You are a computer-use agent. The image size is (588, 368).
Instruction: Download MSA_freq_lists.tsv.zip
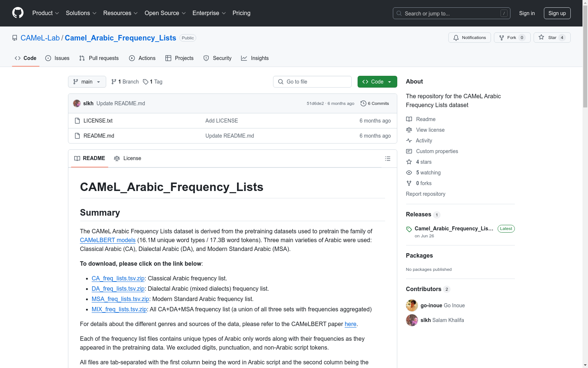(121, 299)
